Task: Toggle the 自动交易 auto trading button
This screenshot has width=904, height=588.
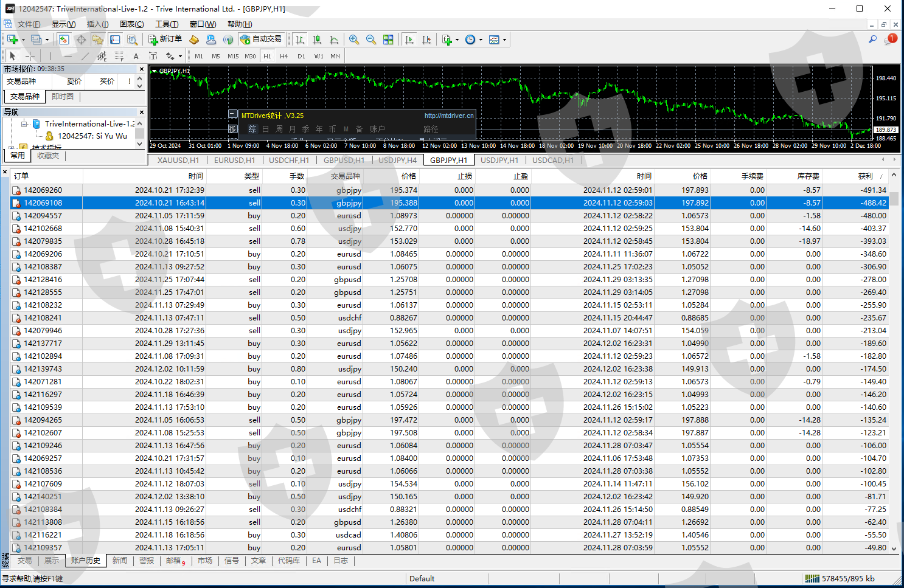Action: click(262, 40)
